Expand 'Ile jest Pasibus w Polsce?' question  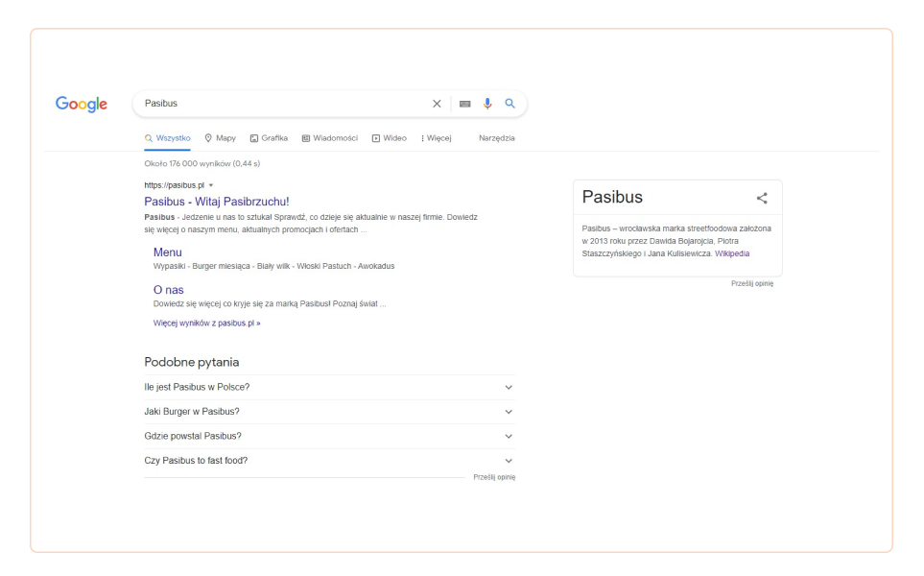coord(329,387)
